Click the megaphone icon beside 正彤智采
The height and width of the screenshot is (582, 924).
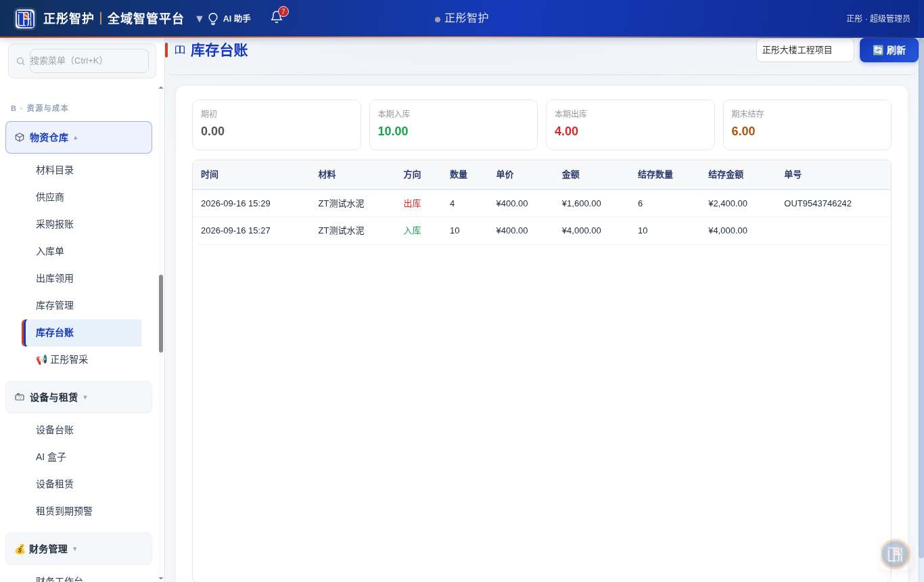(x=41, y=359)
